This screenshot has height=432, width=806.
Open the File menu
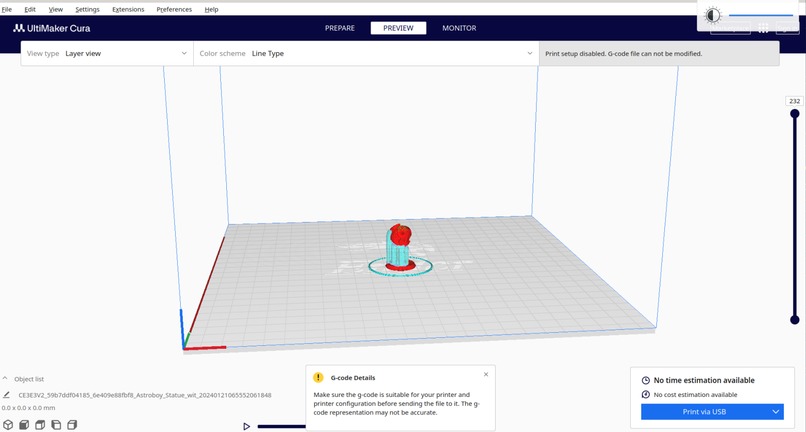[x=7, y=9]
